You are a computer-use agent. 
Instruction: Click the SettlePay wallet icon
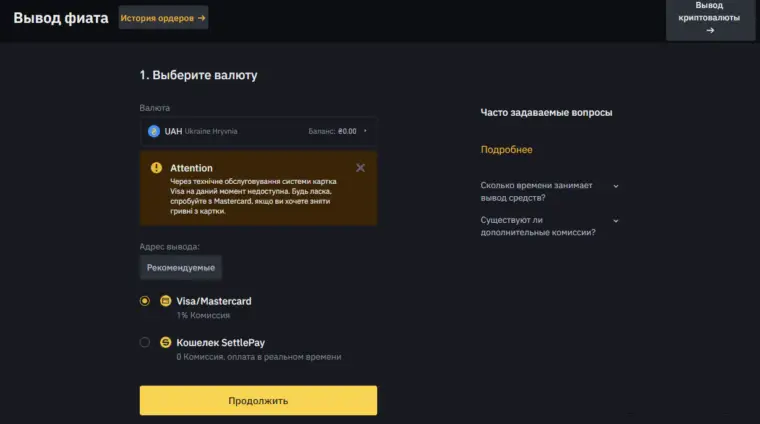tap(166, 342)
